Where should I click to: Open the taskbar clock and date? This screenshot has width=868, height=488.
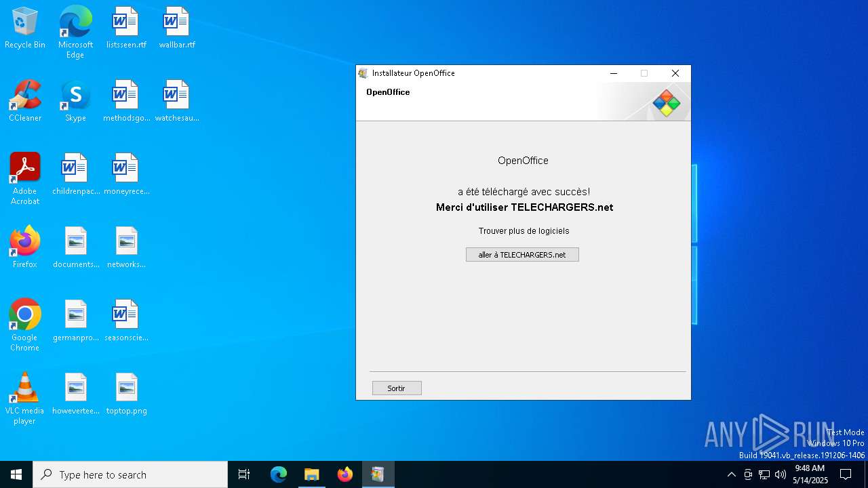810,474
